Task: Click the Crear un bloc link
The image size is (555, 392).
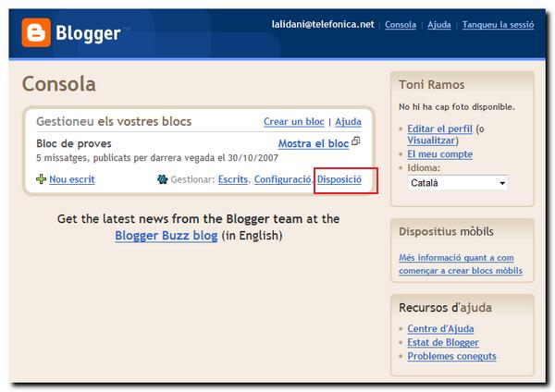Action: [293, 122]
